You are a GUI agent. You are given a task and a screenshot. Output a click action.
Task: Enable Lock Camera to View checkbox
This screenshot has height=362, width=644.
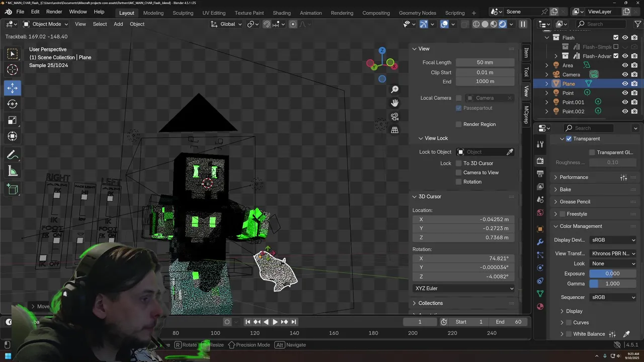[458, 172]
